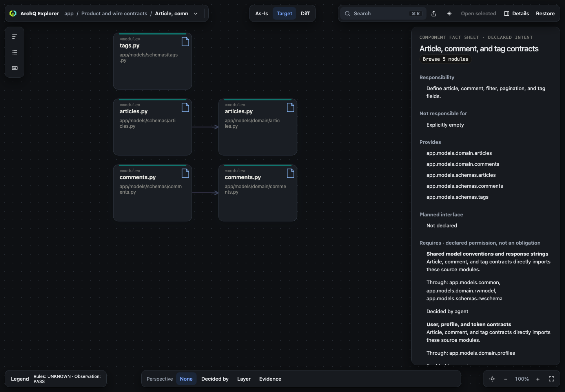The height and width of the screenshot is (392, 565).
Task: Set perspective to Layer
Action: click(x=244, y=379)
